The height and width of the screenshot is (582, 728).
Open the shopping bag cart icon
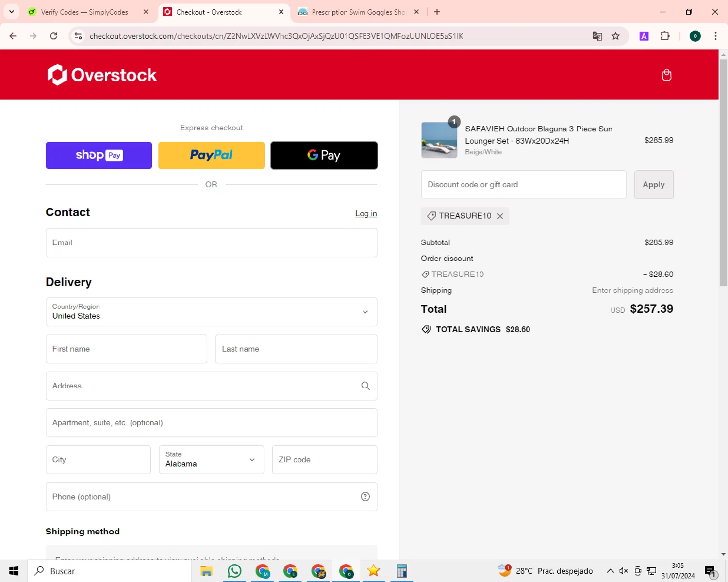click(x=666, y=75)
